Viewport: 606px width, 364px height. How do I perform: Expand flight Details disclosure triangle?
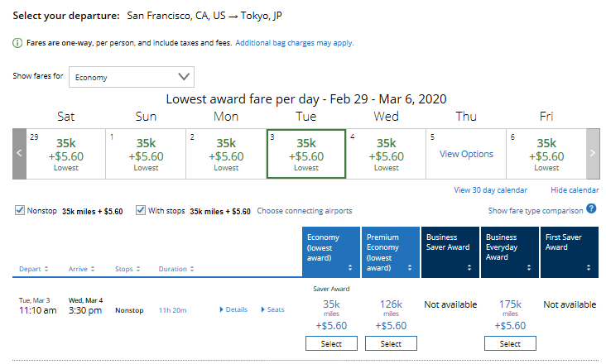(221, 309)
